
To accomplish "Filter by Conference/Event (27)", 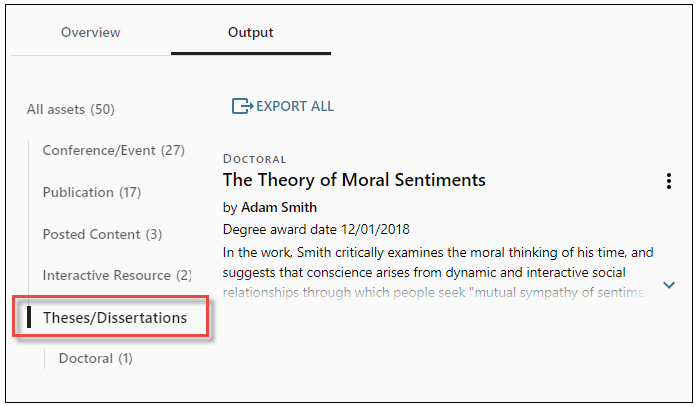I will tap(113, 150).
